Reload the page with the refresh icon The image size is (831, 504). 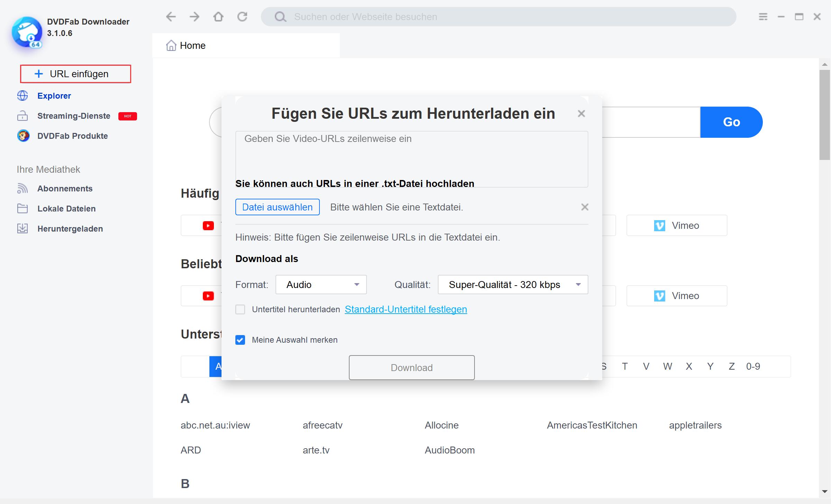pyautogui.click(x=242, y=17)
